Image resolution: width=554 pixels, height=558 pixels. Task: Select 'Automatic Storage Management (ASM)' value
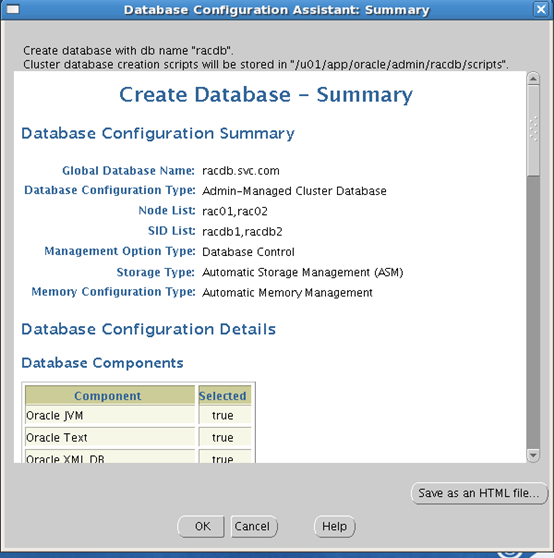pos(303,273)
